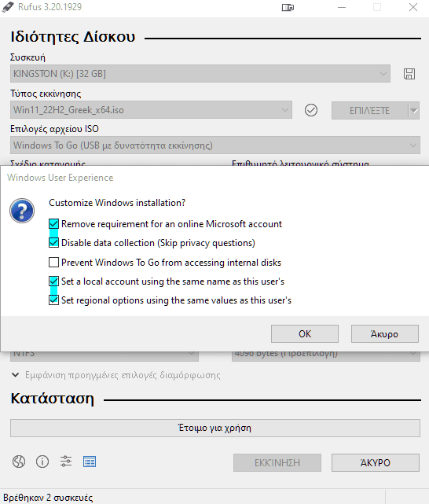The width and height of the screenshot is (429, 504).
Task: Click the dark mode icon in title bar
Action: click(288, 7)
